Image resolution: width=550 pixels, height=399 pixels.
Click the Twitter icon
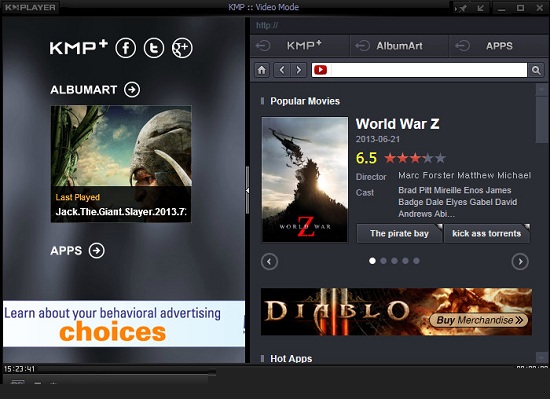(154, 48)
